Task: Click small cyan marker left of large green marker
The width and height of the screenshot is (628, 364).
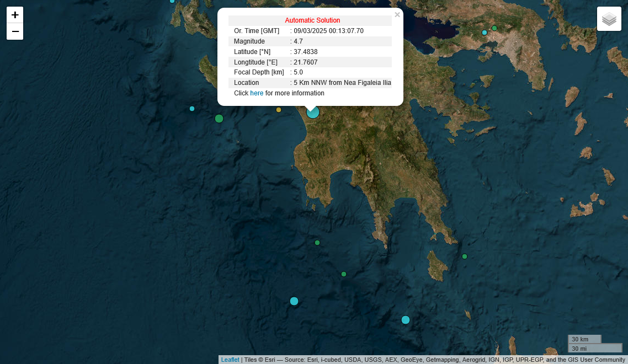Action: (192, 109)
